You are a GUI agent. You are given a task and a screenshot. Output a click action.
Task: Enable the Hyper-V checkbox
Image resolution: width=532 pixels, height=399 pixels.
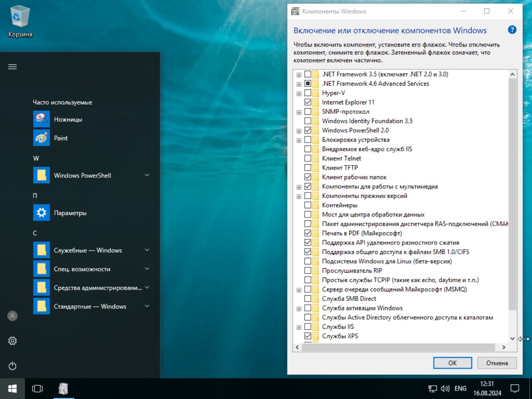tap(308, 93)
